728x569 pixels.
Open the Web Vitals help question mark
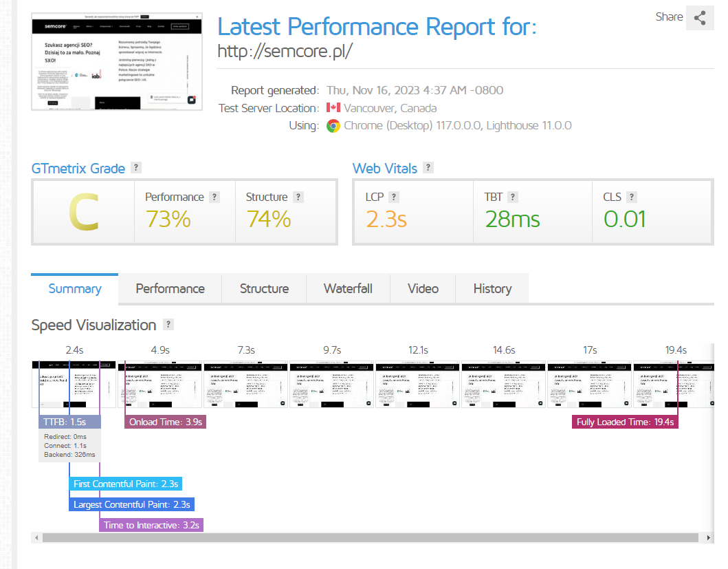coord(428,167)
